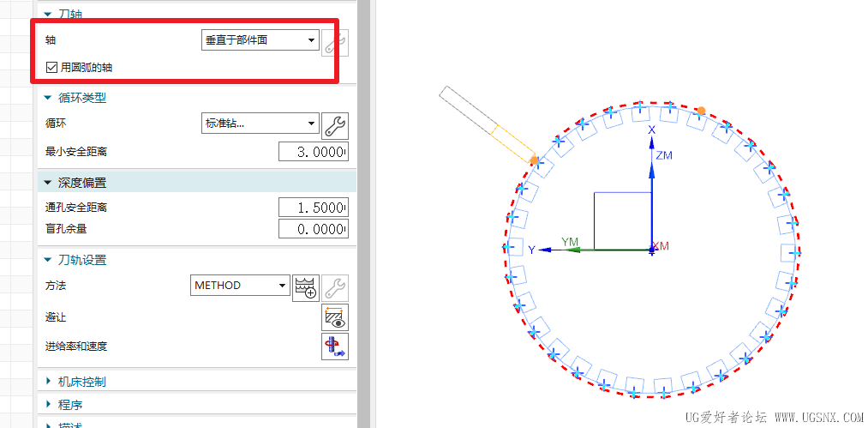868x428 pixels.
Task: Click the 避让 label
Action: click(56, 317)
